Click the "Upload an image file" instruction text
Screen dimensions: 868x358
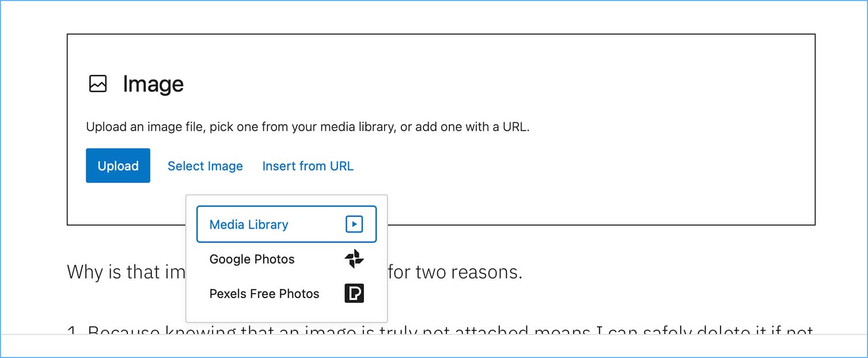(144, 127)
